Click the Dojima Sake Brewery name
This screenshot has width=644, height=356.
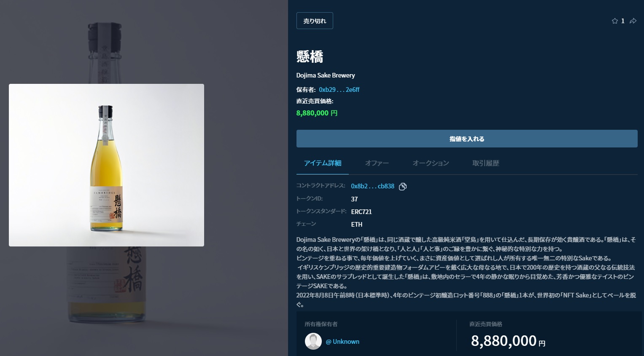[326, 75]
